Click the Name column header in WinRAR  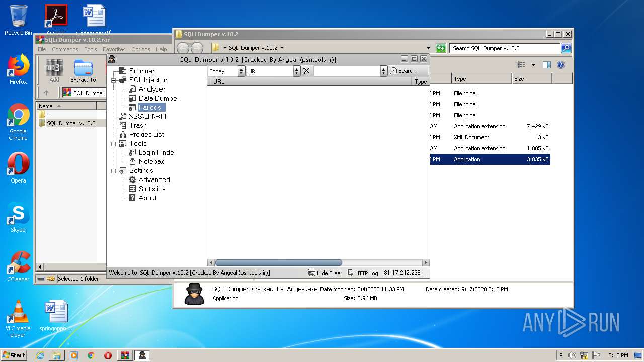[66, 106]
